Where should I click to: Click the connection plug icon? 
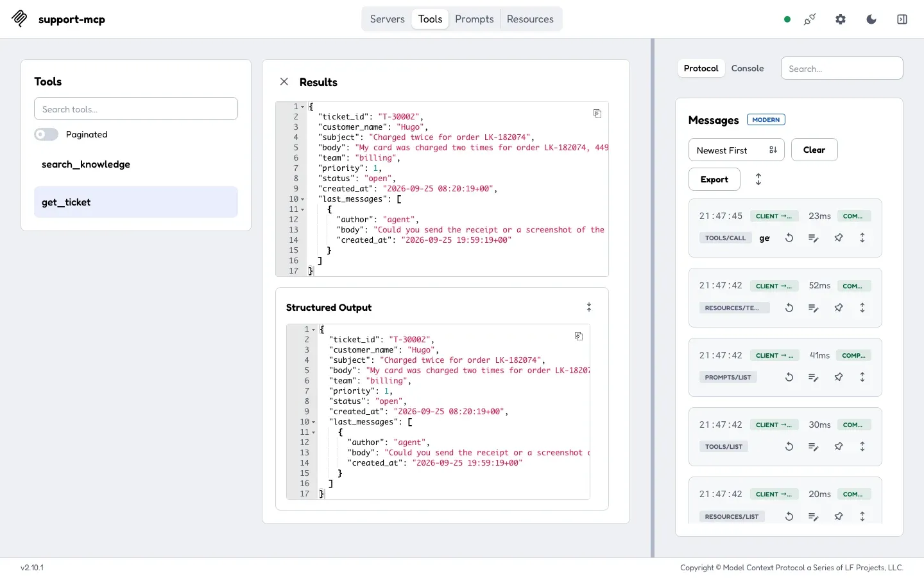coord(810,19)
